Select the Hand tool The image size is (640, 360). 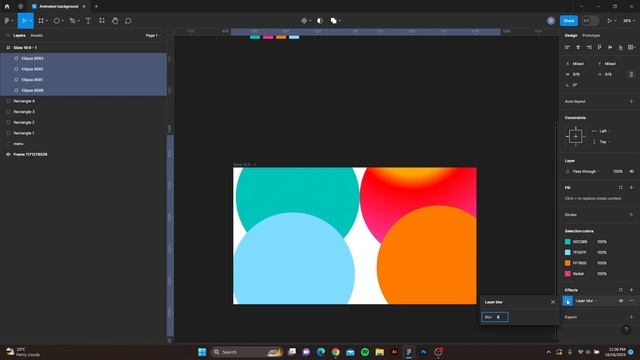(x=115, y=21)
